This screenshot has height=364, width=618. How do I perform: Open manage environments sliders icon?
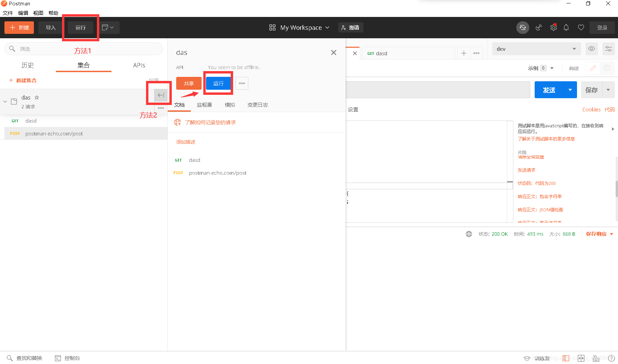(x=609, y=49)
